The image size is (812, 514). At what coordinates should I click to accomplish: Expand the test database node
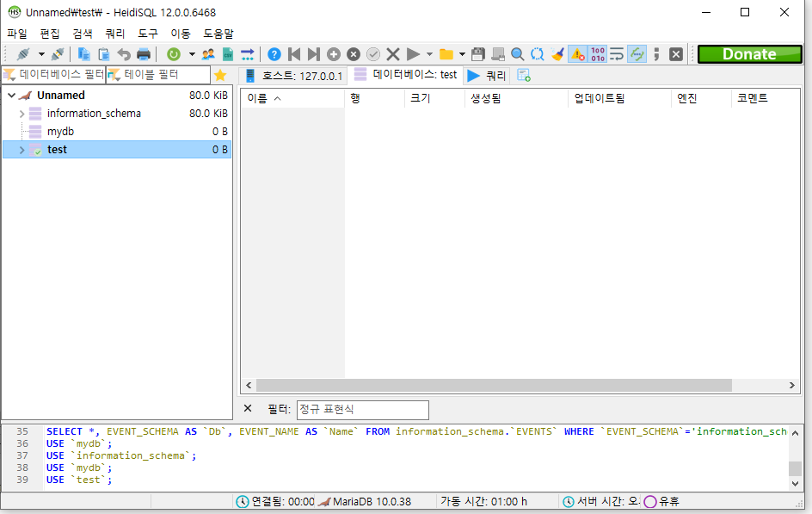click(x=22, y=150)
